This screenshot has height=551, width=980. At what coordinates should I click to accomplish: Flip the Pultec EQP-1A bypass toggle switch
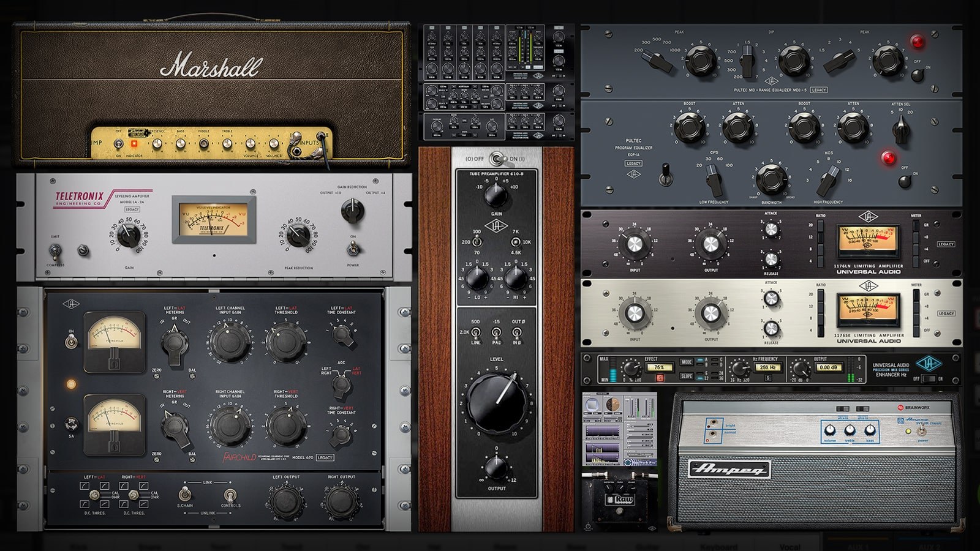pos(665,174)
